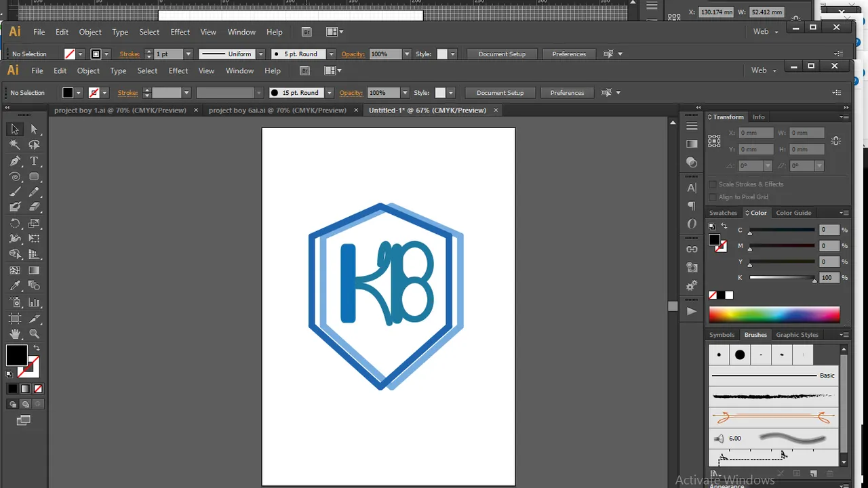This screenshot has height=488, width=868.
Task: Open back window's Window menu
Action: pyautogui.click(x=241, y=32)
